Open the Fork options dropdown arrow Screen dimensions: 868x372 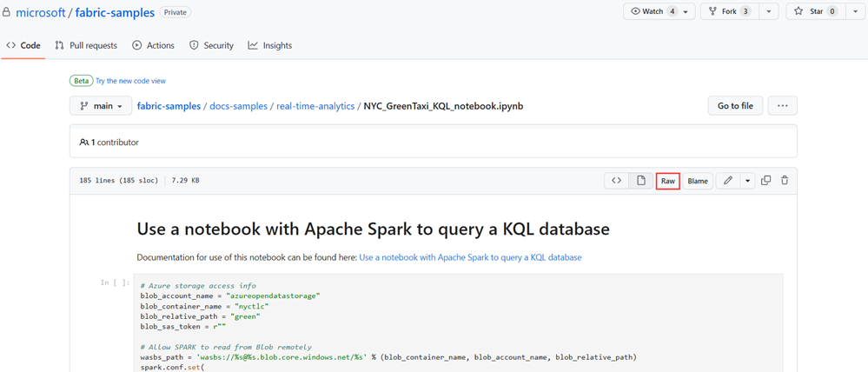[x=769, y=11]
